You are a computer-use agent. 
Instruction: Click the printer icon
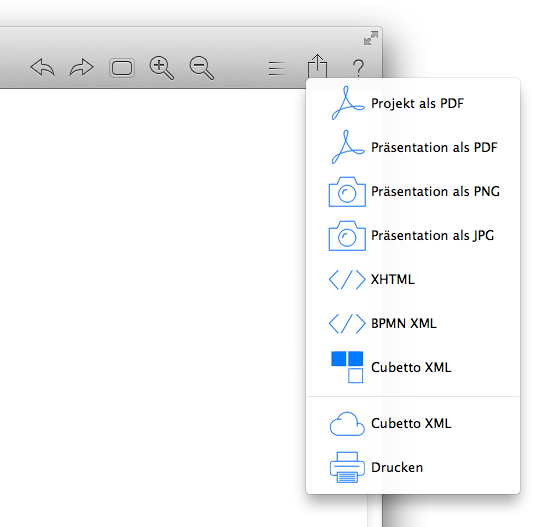[x=347, y=468]
